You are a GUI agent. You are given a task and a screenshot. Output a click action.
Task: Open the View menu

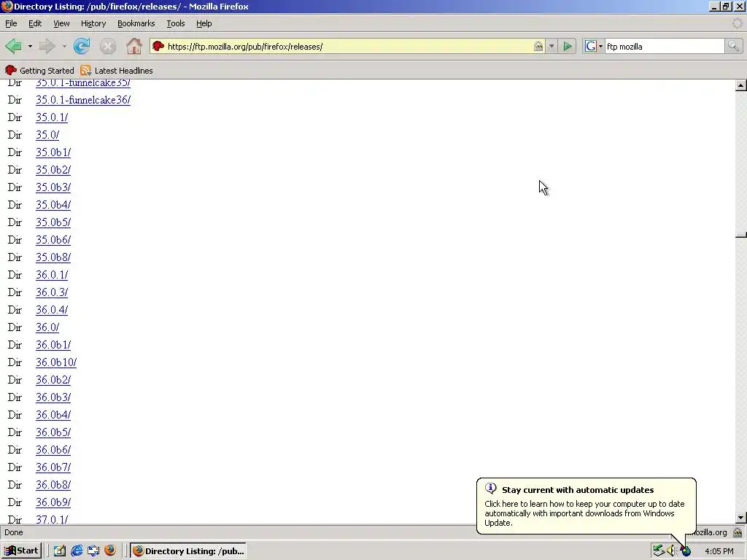coord(61,23)
